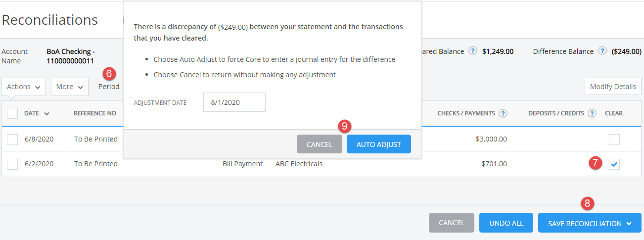The height and width of the screenshot is (240, 644).
Task: Click Modify Details button
Action: tap(613, 87)
